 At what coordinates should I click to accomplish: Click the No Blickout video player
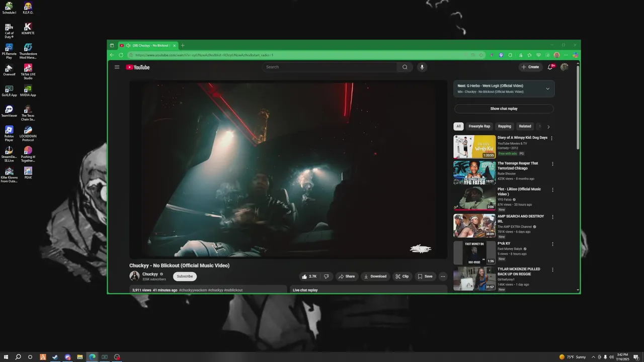pos(288,169)
